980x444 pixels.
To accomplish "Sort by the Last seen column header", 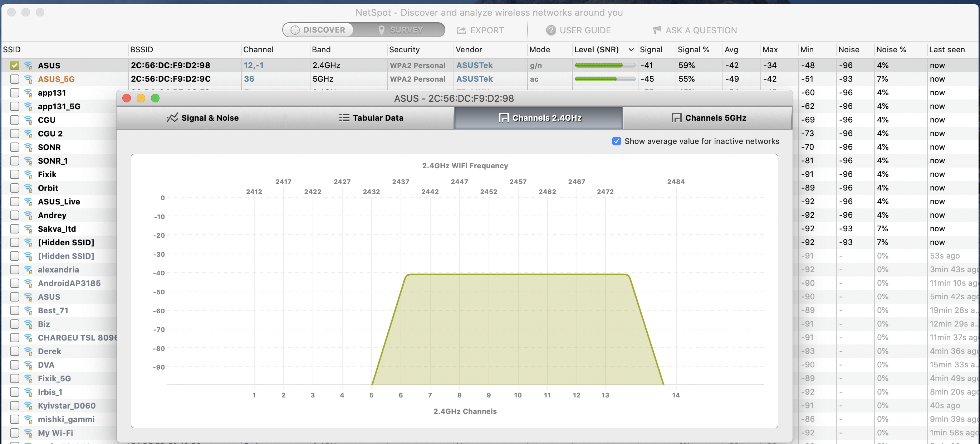I will 953,49.
